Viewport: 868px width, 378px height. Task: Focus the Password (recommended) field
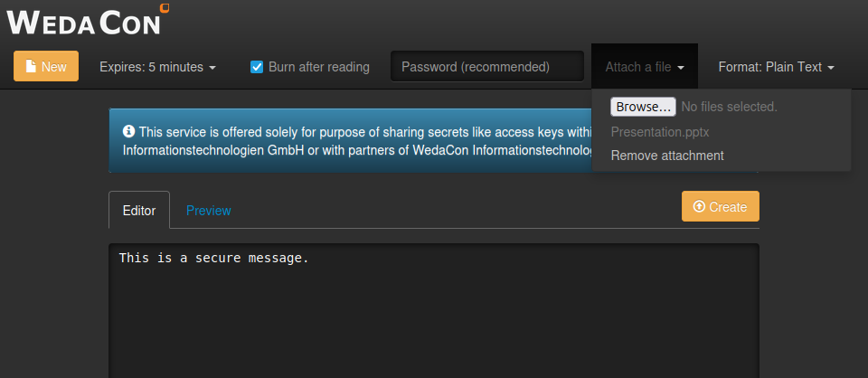tap(486, 67)
